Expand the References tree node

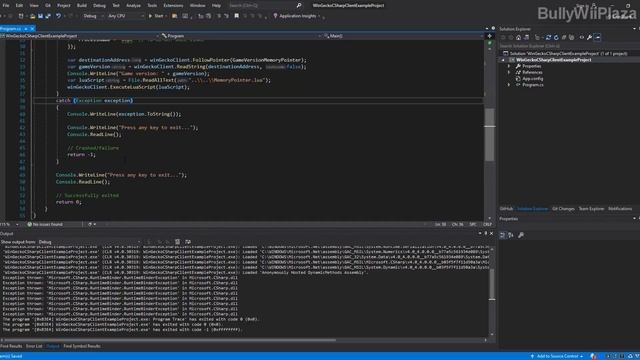(509, 72)
